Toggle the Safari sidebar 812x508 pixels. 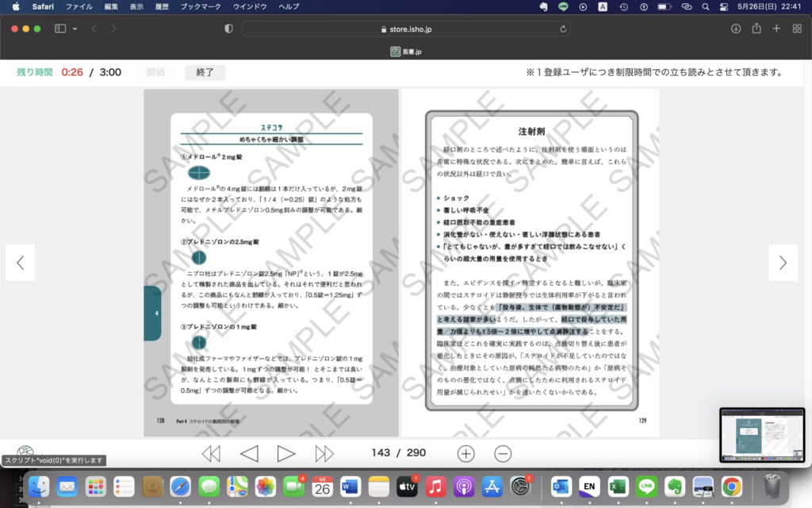[x=60, y=29]
